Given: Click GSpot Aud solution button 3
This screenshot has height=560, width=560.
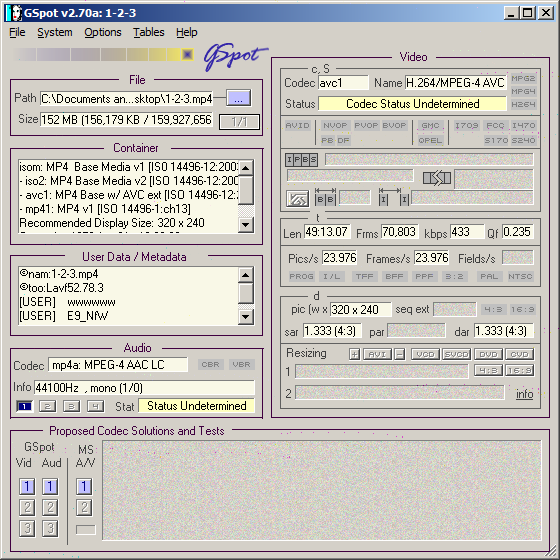Looking at the screenshot, I should pyautogui.click(x=50, y=529).
